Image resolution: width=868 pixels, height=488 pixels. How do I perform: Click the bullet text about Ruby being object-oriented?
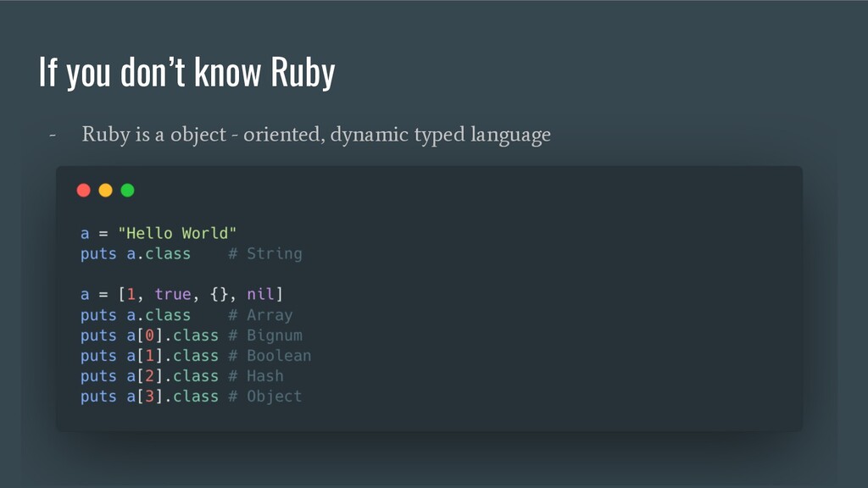316,135
